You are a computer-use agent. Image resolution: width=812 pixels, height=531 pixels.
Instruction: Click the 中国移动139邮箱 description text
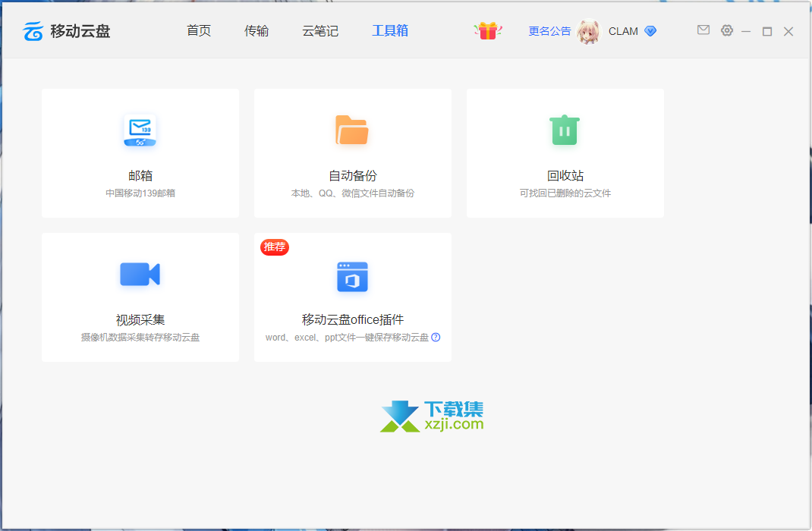[x=140, y=193]
